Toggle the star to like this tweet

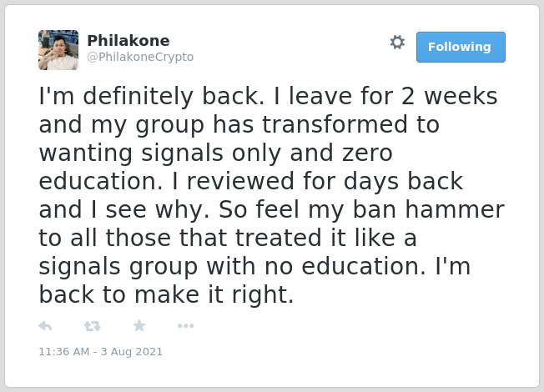(139, 326)
